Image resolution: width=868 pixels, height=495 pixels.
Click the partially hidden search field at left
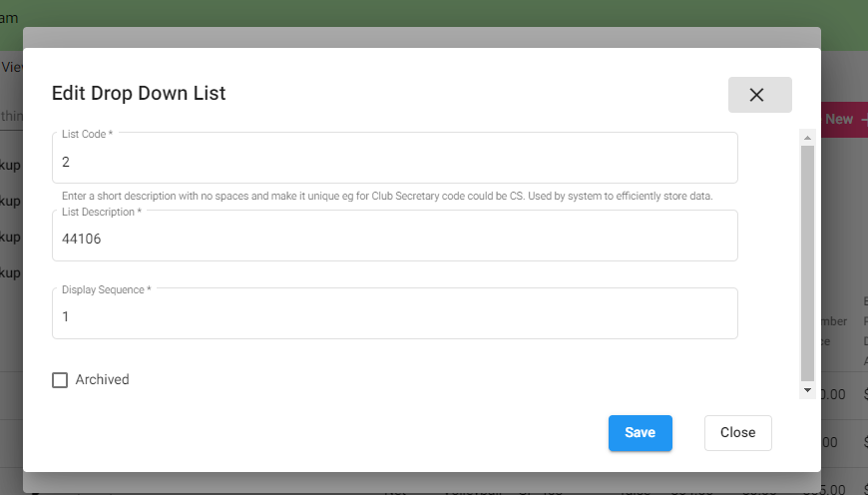coord(11,117)
